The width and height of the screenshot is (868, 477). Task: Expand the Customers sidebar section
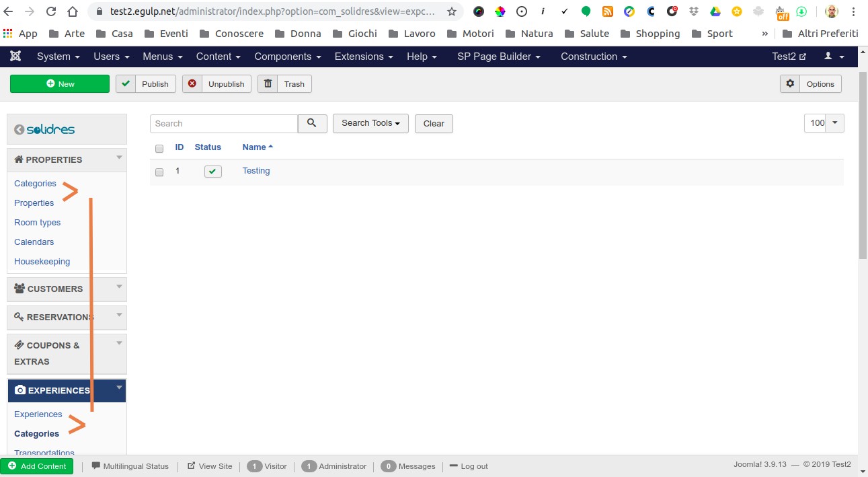(x=67, y=289)
